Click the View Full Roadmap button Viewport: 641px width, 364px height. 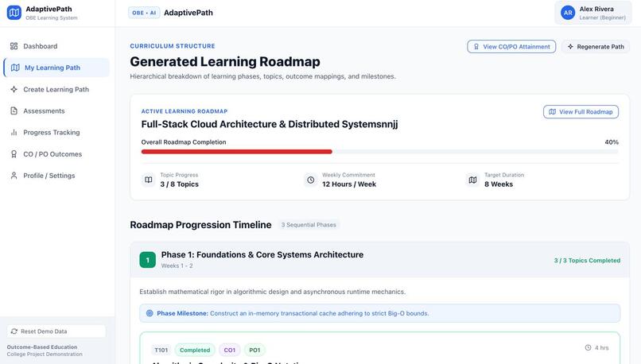pyautogui.click(x=581, y=112)
